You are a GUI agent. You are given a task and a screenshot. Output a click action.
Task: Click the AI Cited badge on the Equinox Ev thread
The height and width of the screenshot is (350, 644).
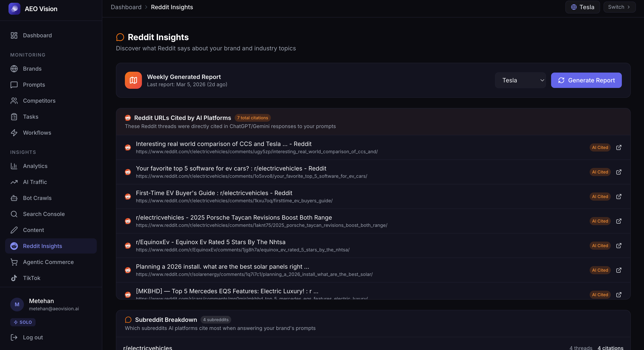tap(600, 245)
